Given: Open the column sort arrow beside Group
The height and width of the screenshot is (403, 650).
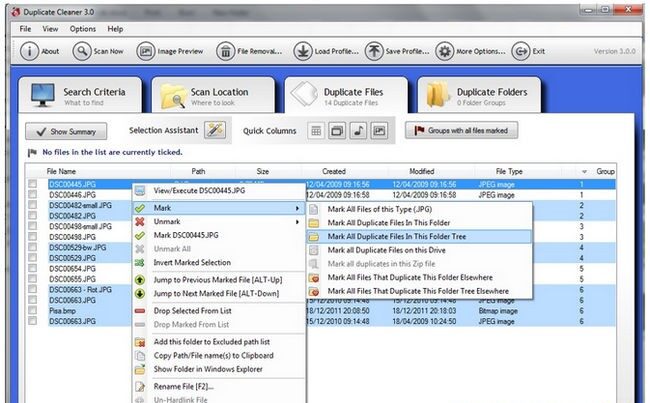Looking at the screenshot, I should (584, 172).
